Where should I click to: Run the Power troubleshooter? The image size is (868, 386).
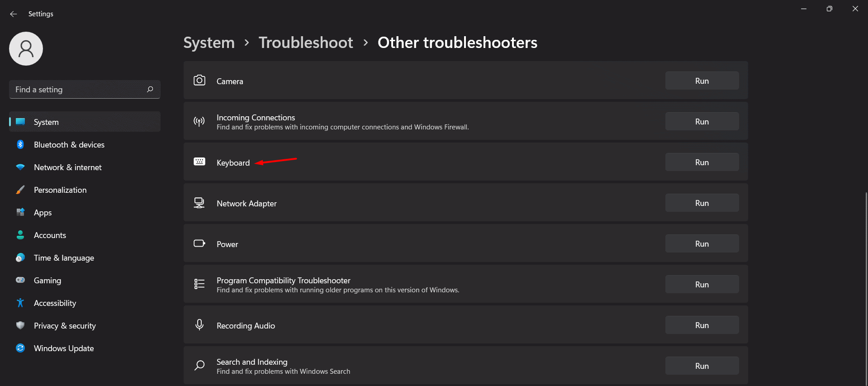coord(702,244)
